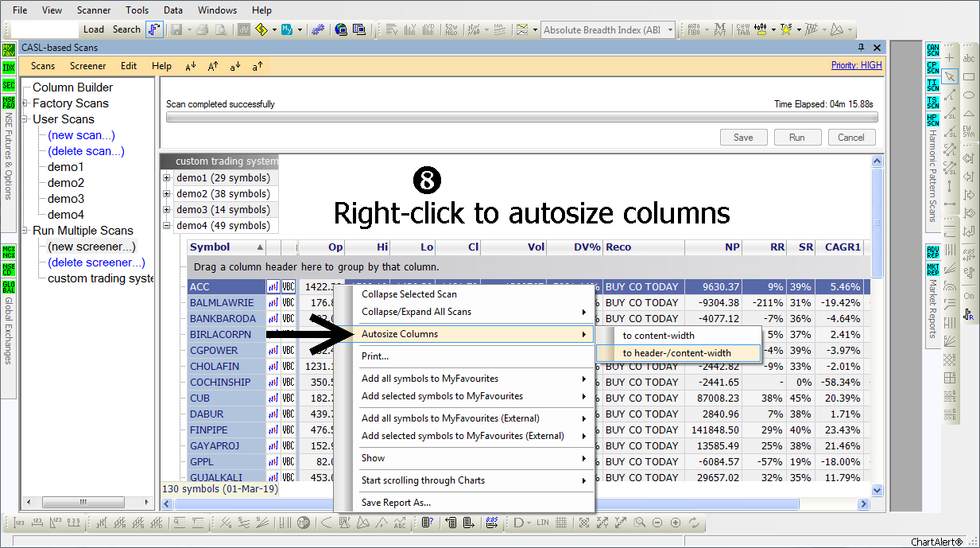
Task: Select the arrow pointer drawing tool
Action: [x=950, y=76]
